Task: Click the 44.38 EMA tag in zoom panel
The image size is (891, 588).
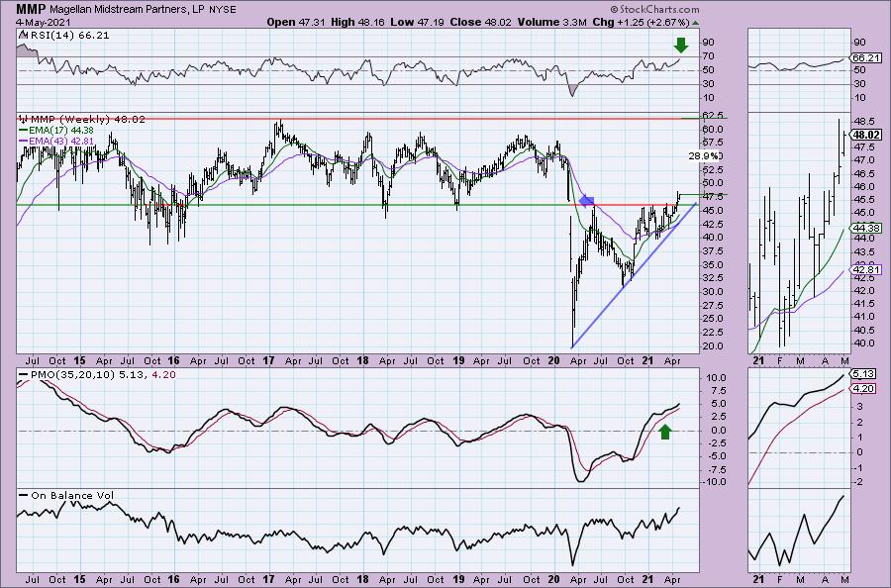Action: [866, 228]
